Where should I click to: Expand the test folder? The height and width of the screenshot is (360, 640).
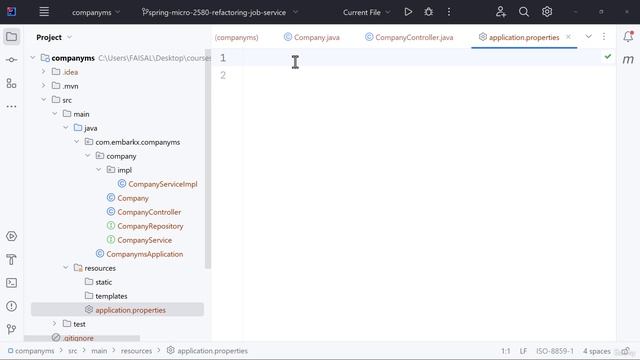(55, 324)
